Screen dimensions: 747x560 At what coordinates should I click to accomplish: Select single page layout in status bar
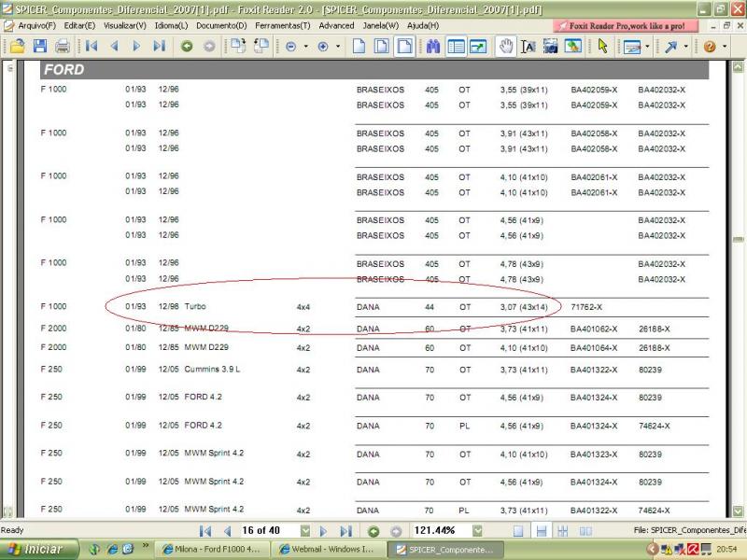click(x=518, y=531)
